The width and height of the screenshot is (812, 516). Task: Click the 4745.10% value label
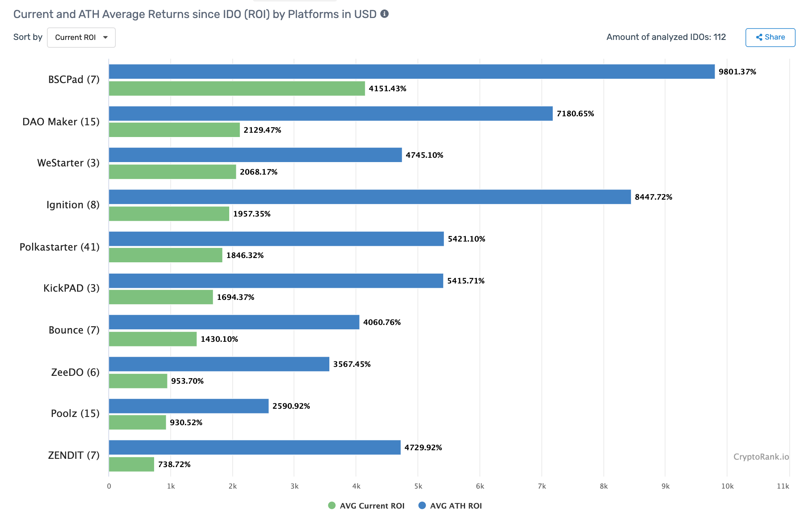pos(424,155)
